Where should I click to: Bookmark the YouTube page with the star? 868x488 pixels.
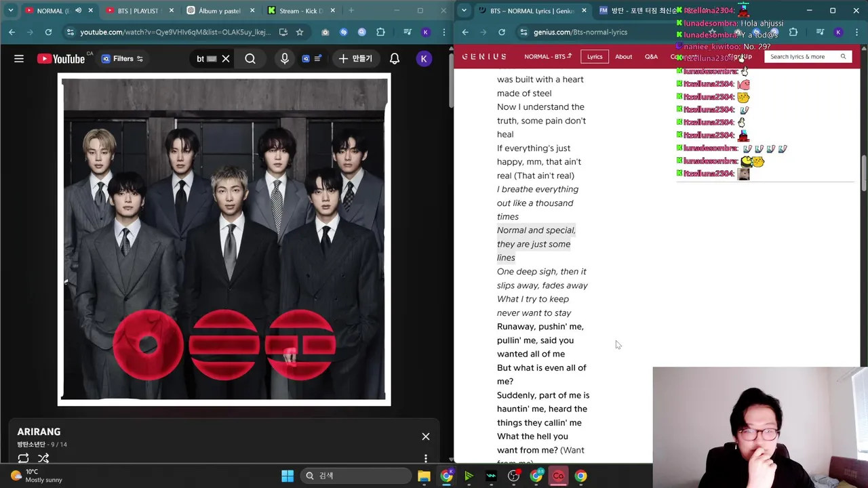pyautogui.click(x=300, y=32)
